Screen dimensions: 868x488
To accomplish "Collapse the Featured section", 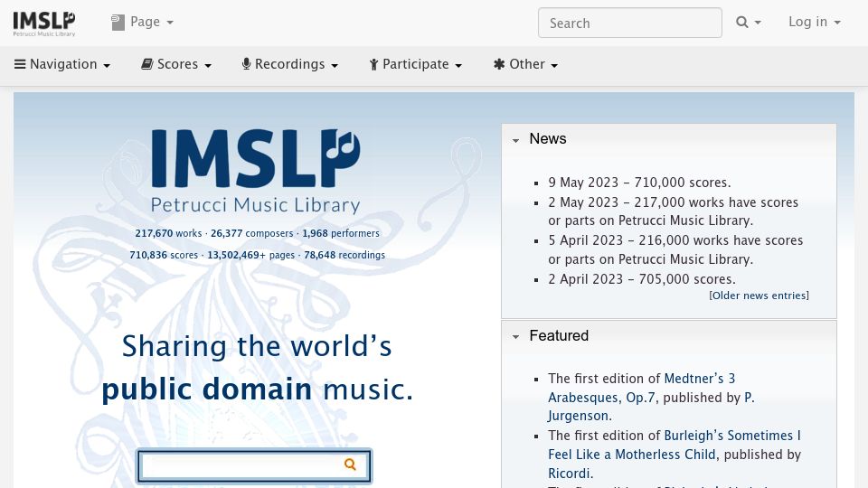I will click(515, 336).
